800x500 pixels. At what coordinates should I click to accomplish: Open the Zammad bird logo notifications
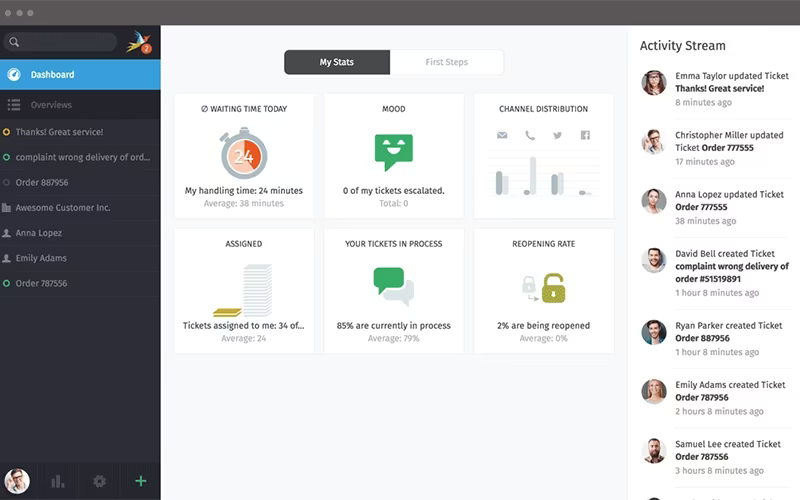(138, 42)
